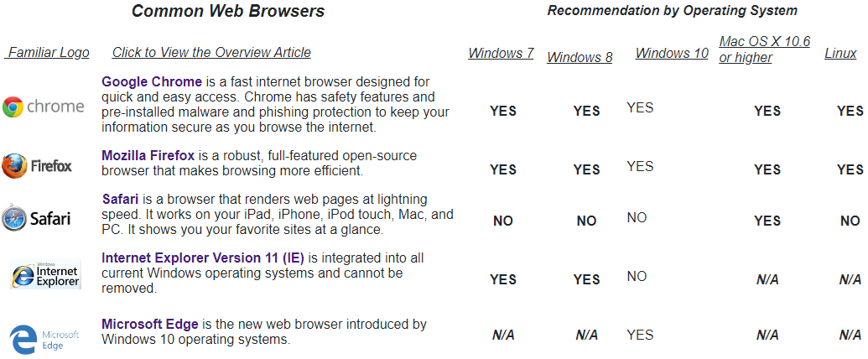The image size is (868, 359).
Task: Open the Google Chrome overview article link
Action: pos(152,82)
